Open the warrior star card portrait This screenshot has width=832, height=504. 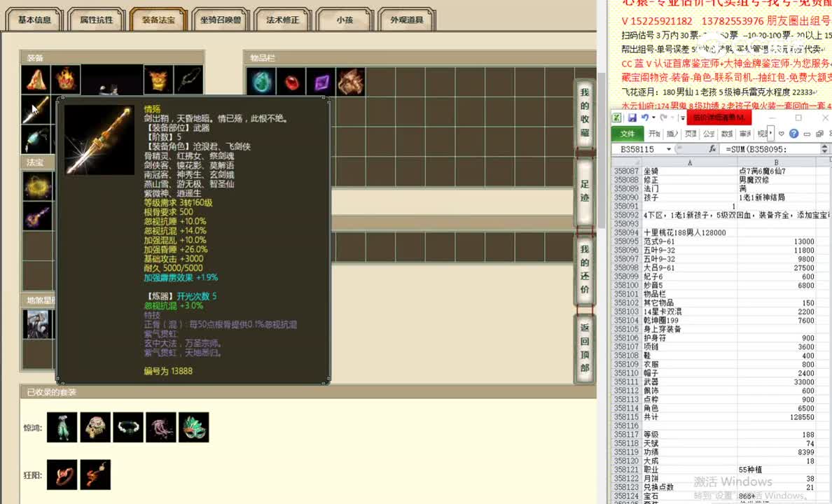coord(38,323)
